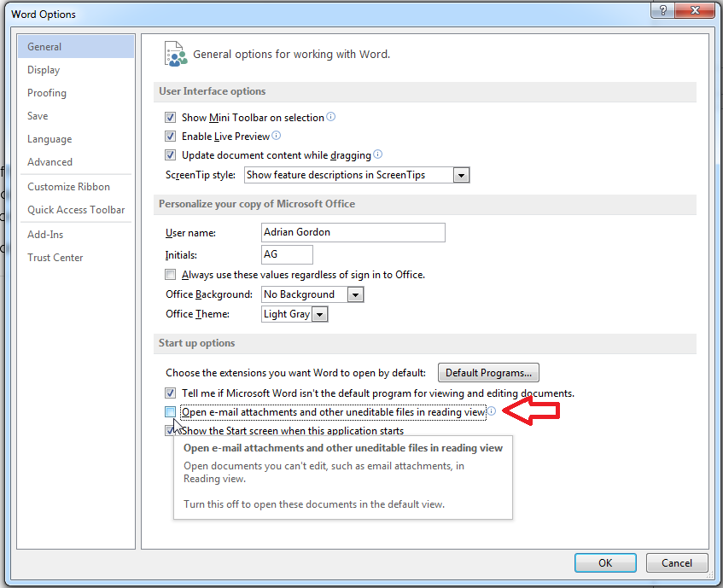The height and width of the screenshot is (588, 723).
Task: Click the 'User Interface options' section heading
Action: click(x=212, y=91)
